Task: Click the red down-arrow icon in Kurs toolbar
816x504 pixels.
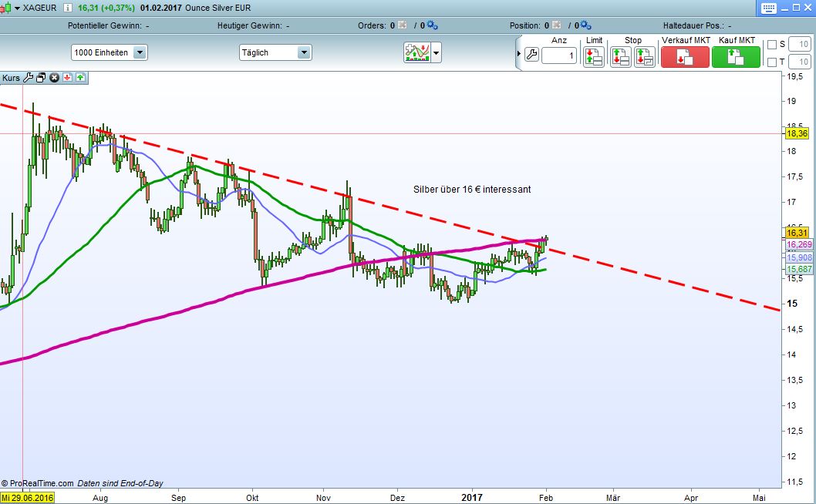Action: pyautogui.click(x=67, y=77)
